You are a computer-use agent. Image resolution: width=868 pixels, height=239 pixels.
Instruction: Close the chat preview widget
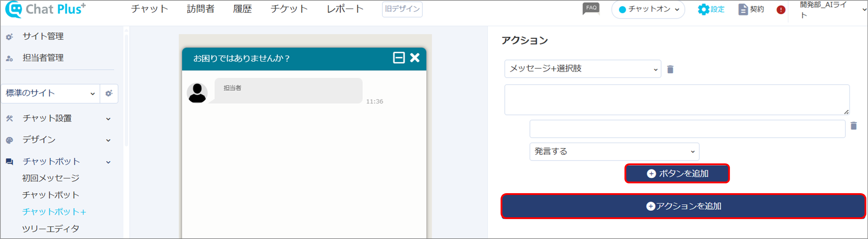tap(415, 58)
